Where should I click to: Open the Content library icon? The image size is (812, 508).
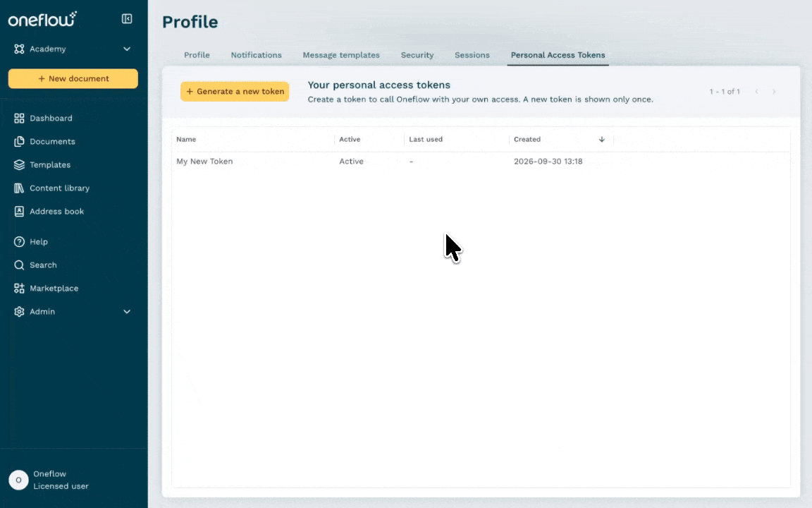pos(19,188)
